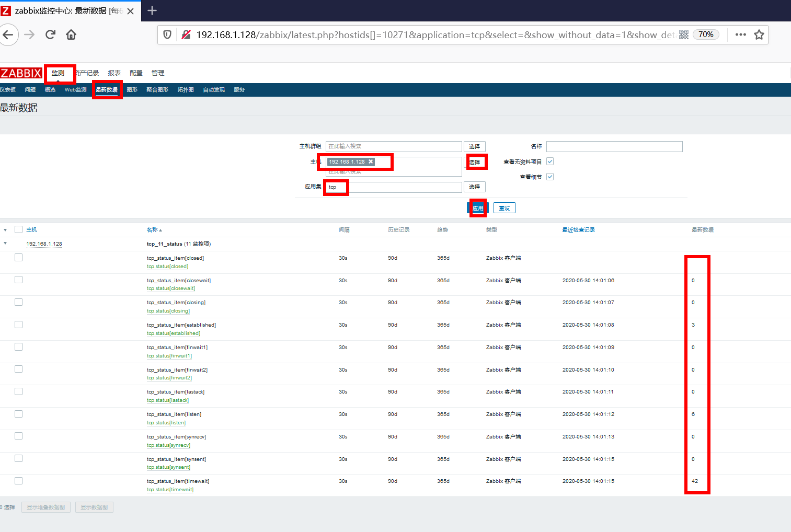The height and width of the screenshot is (532, 791).
Task: Collapse the 192.168.1.128 host group arrow
Action: pos(5,244)
